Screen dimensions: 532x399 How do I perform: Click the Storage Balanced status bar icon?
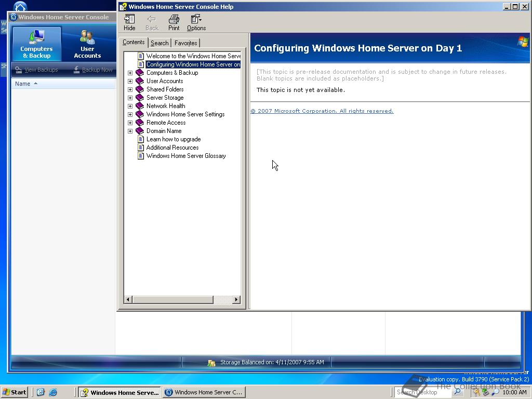coord(211,363)
